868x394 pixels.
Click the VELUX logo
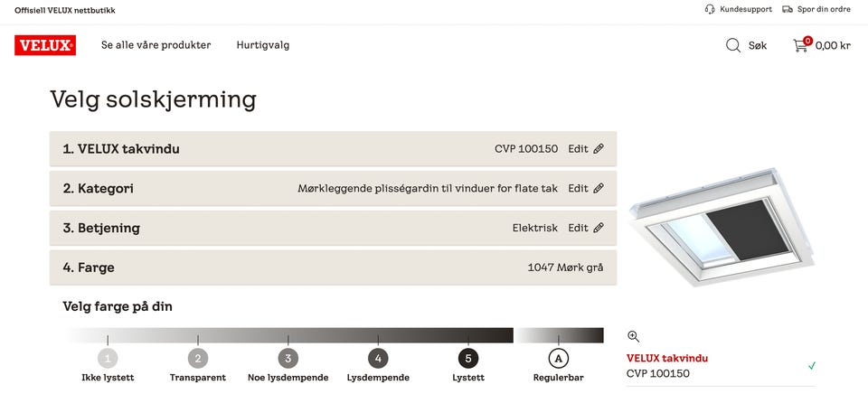pos(44,45)
